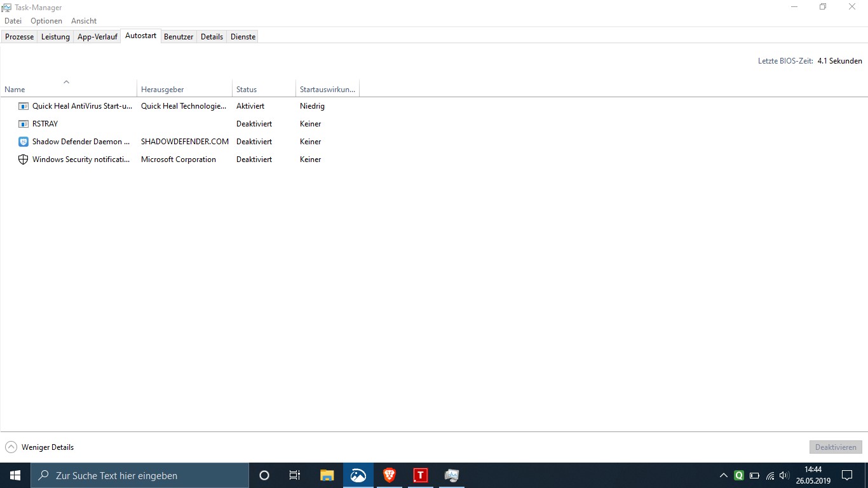868x488 pixels.
Task: Sort by the Status column header
Action: pyautogui.click(x=264, y=88)
